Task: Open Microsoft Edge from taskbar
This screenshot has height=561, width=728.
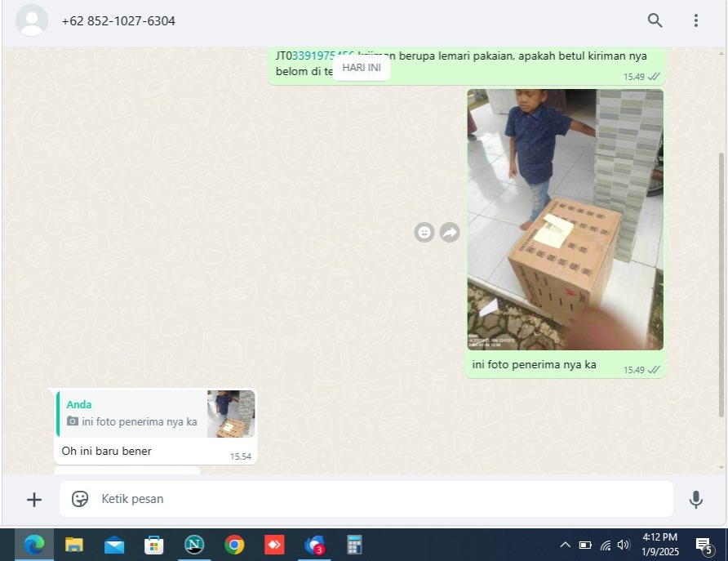Action: 34,545
